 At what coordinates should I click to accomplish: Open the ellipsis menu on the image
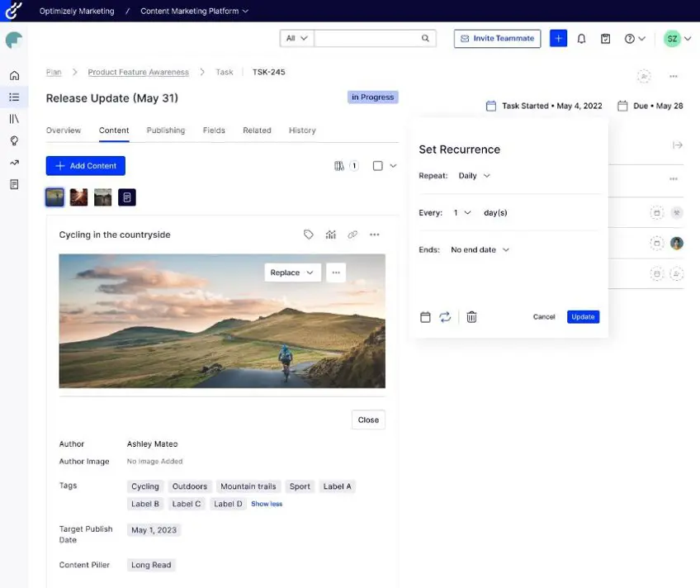coord(336,273)
